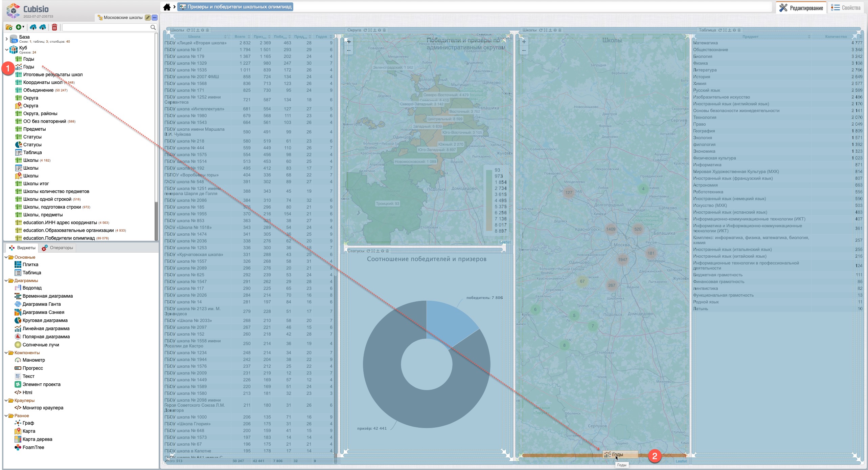Viewport: 868px width, 470px height.
Task: Click the home icon in breadcrumb
Action: pyautogui.click(x=167, y=7)
